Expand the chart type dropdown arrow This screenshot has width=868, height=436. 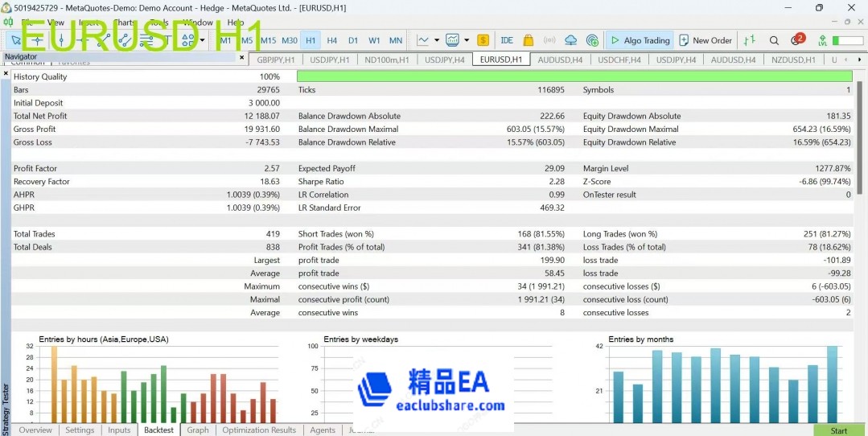437,40
